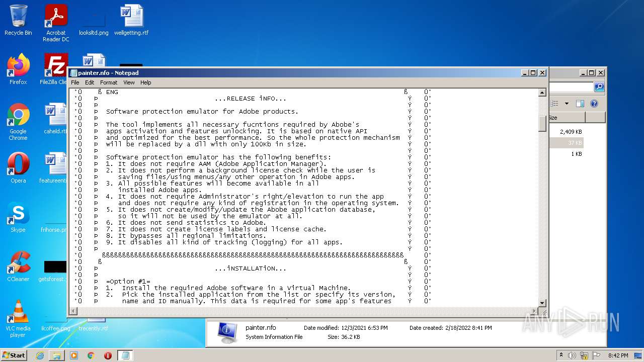Image resolution: width=644 pixels, height=362 pixels.
Task: Open the File menu in Notepad
Action: point(75,82)
